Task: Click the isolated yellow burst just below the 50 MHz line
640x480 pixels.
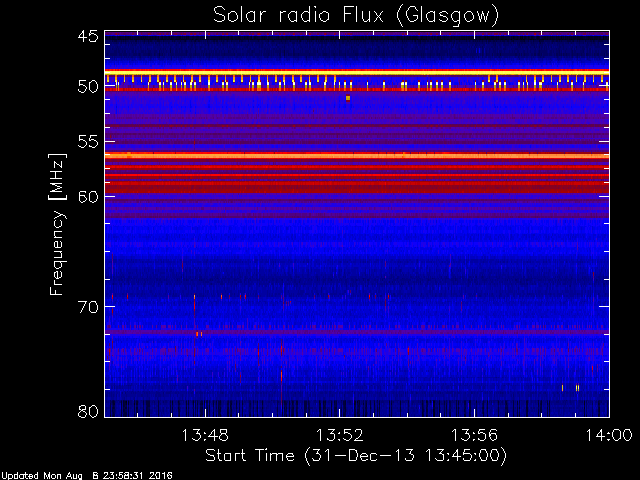Action: (348, 98)
